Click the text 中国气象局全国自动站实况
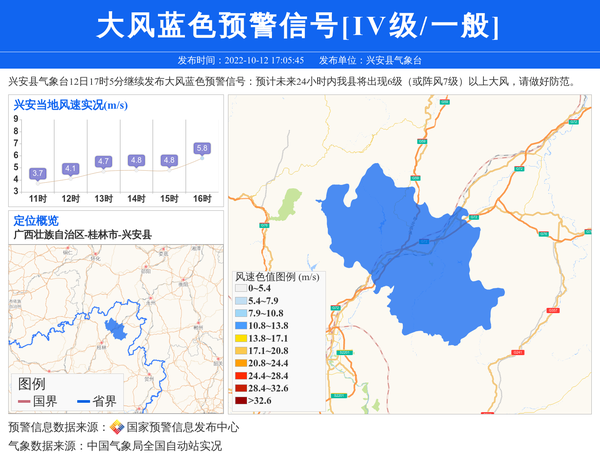600x471 pixels. [x=154, y=446]
